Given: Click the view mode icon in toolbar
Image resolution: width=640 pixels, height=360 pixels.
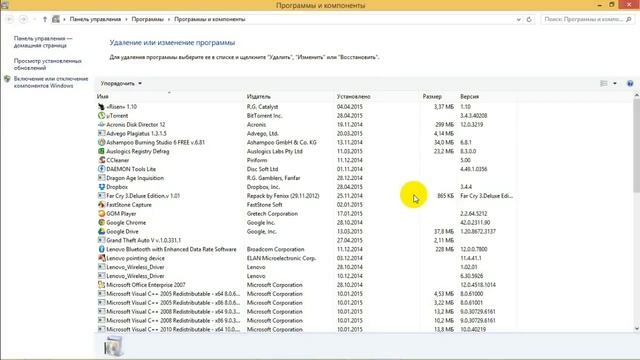Looking at the screenshot, I should [x=604, y=83].
